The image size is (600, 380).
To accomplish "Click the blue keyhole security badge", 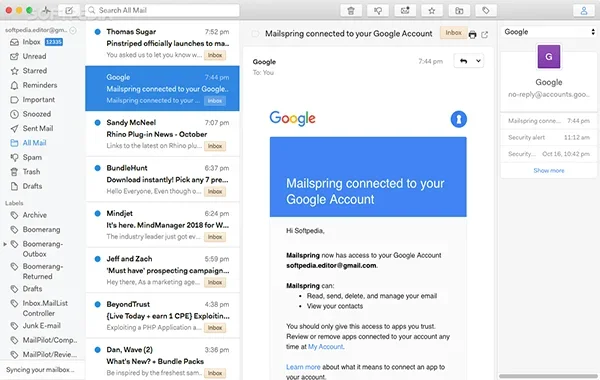I will [458, 119].
